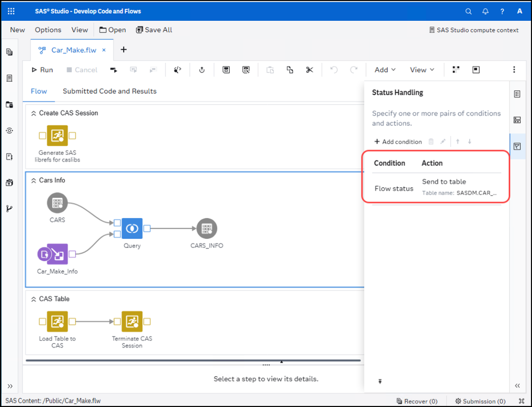532x407 pixels.
Task: Click the run-selected-node toolbar icon
Action: (113, 70)
